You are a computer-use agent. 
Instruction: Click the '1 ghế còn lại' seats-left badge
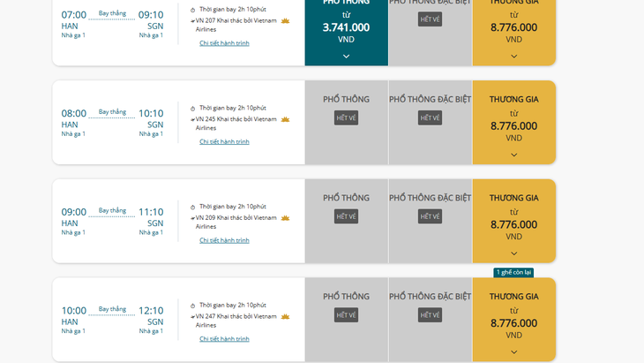click(x=513, y=273)
